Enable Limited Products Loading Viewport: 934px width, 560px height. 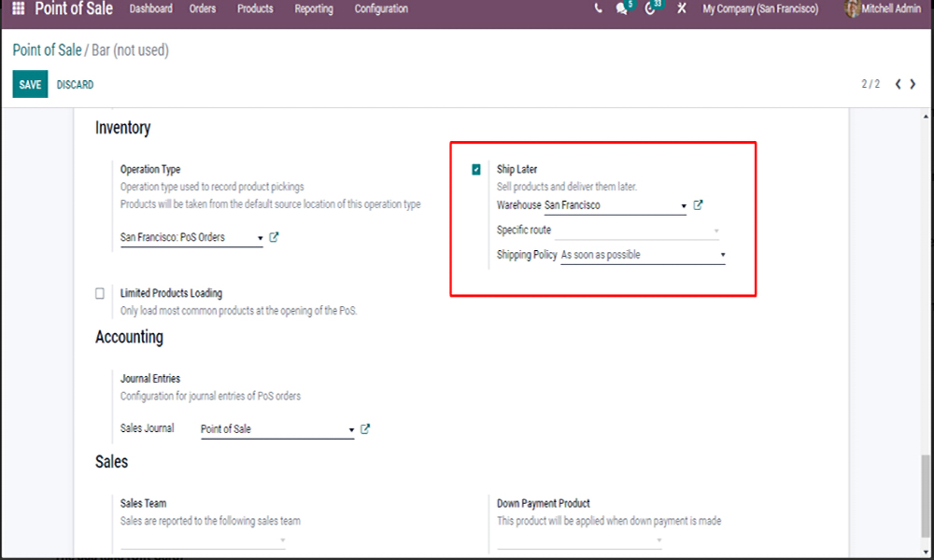(99, 292)
